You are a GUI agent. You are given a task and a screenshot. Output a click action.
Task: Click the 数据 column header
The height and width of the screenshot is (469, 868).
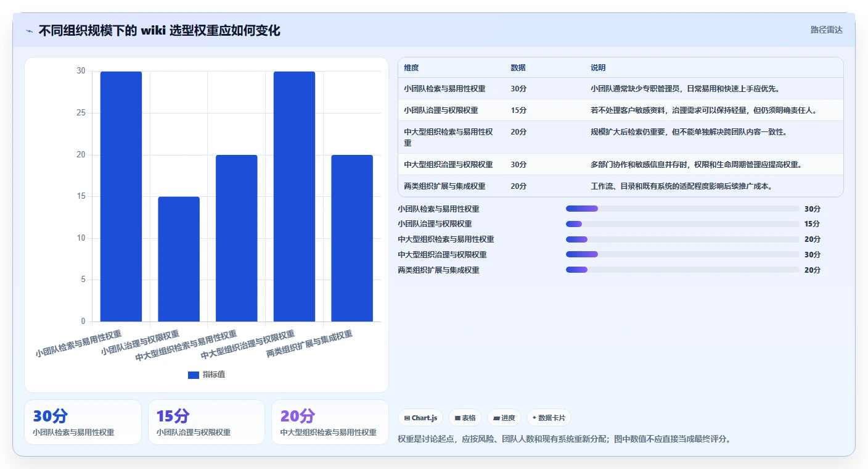pyautogui.click(x=518, y=68)
